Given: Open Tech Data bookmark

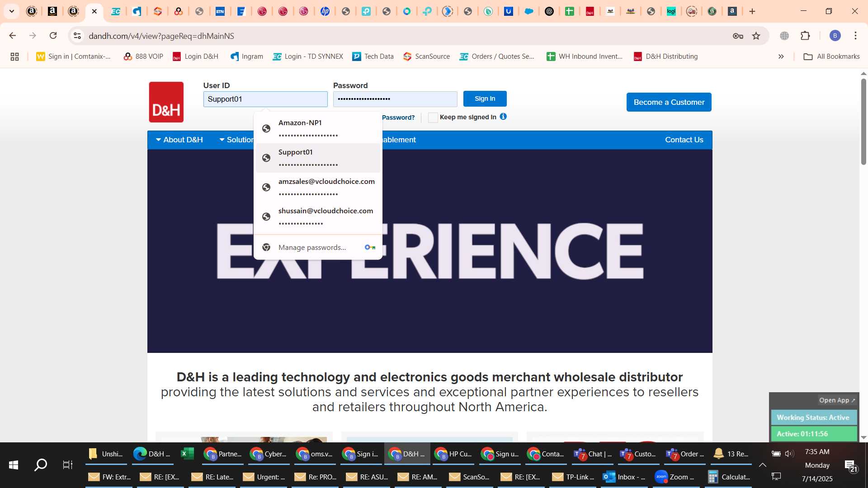Looking at the screenshot, I should (x=373, y=56).
